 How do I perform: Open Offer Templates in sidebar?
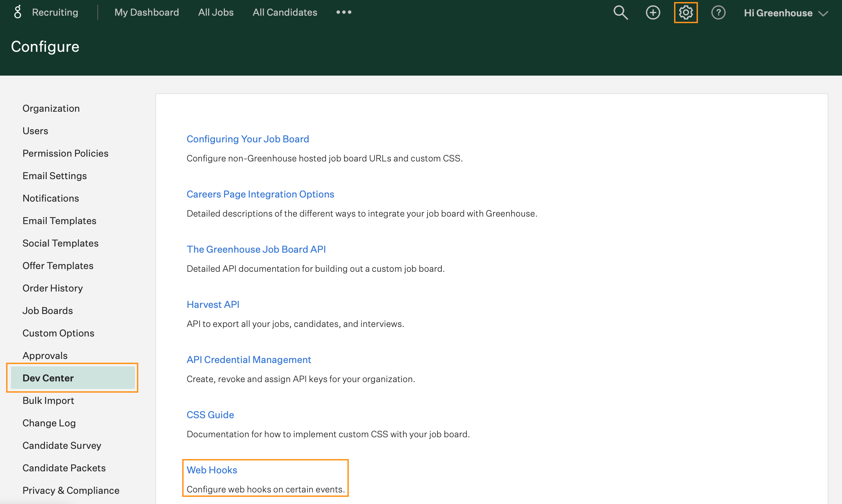coord(58,266)
